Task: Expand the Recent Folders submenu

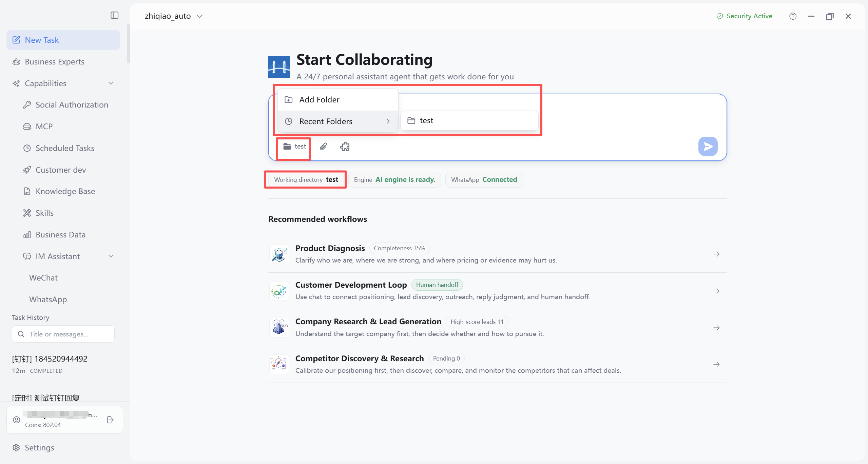Action: [x=338, y=121]
